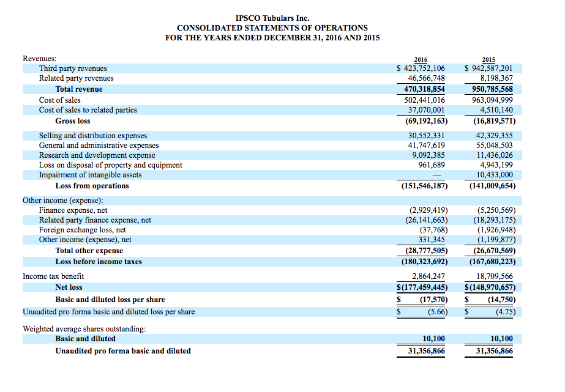Click Foreign exchange loss, net label
This screenshot has width=565, height=392.
point(83,230)
